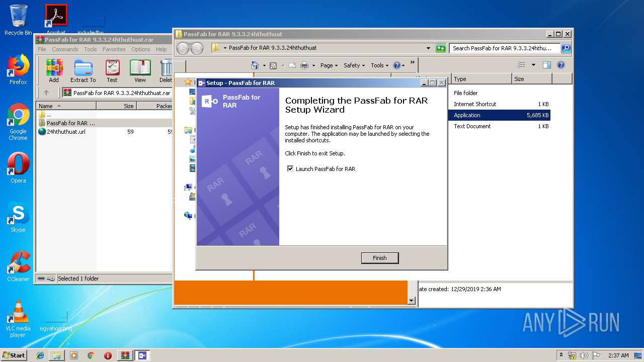644x362 pixels.
Task: Expand view options dropdown arrow
Action: click(533, 65)
